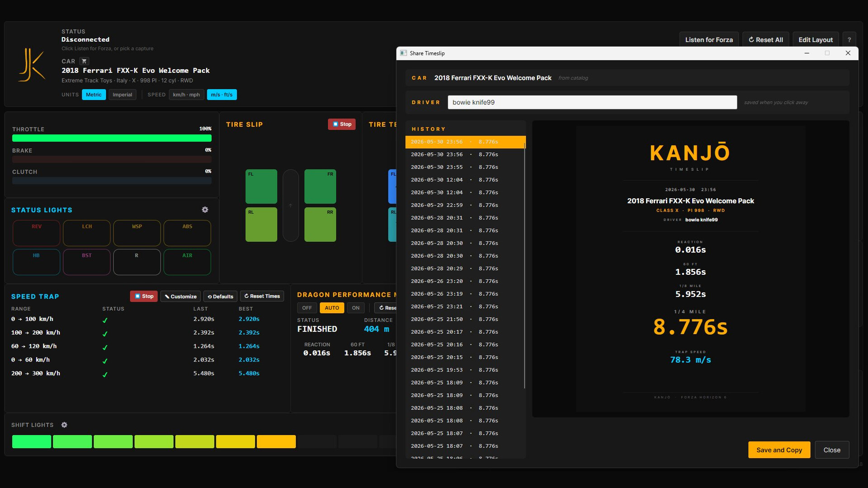The height and width of the screenshot is (488, 868).
Task: Switch speed to km/h · mph
Action: 186,94
